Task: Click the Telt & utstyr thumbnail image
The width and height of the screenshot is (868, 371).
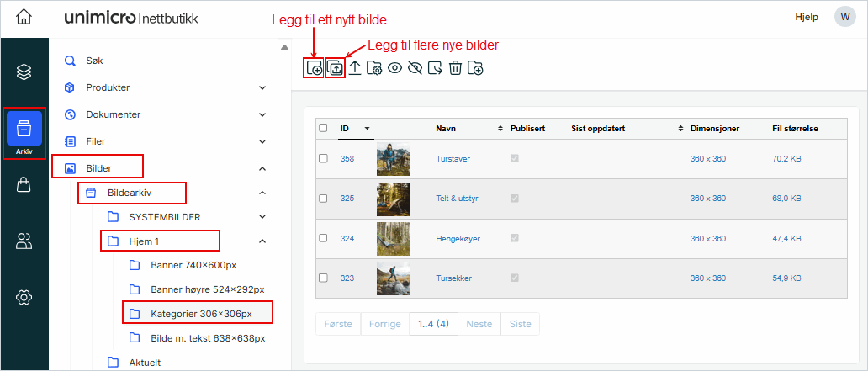Action: click(393, 199)
